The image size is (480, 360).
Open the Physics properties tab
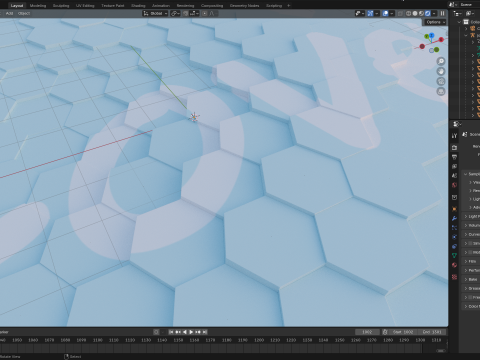(454, 237)
